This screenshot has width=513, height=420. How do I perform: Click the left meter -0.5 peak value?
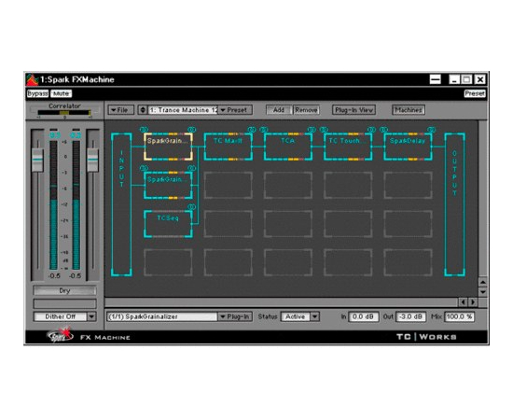[x=54, y=276]
